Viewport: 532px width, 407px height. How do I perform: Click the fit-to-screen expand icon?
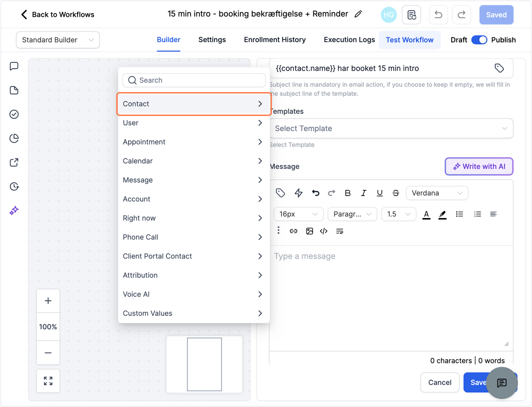pyautogui.click(x=48, y=381)
